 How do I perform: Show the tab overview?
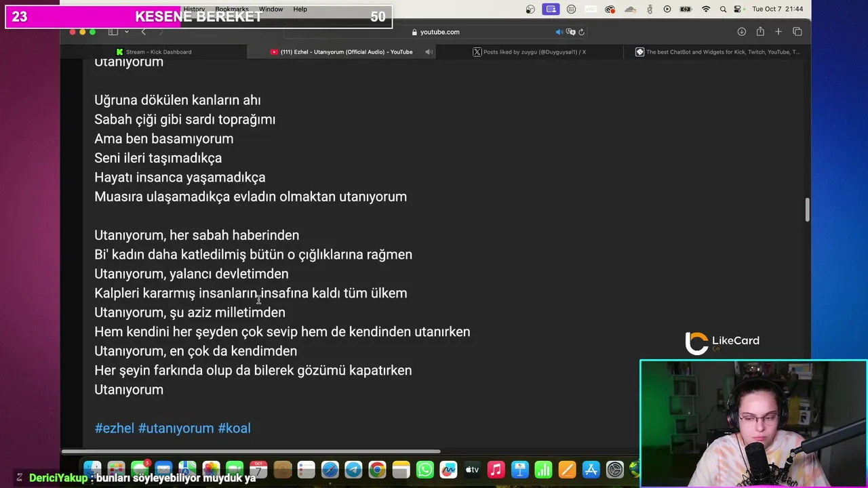tap(797, 32)
